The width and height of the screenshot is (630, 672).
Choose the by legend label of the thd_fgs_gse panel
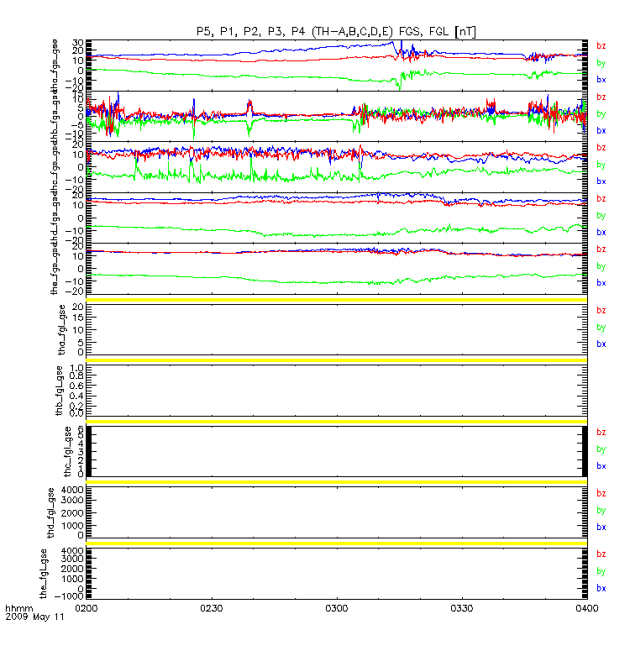pyautogui.click(x=601, y=216)
